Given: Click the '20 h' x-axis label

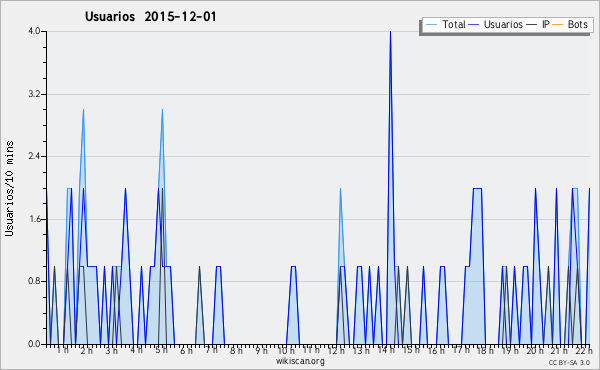Looking at the screenshot, I should pyautogui.click(x=535, y=350).
